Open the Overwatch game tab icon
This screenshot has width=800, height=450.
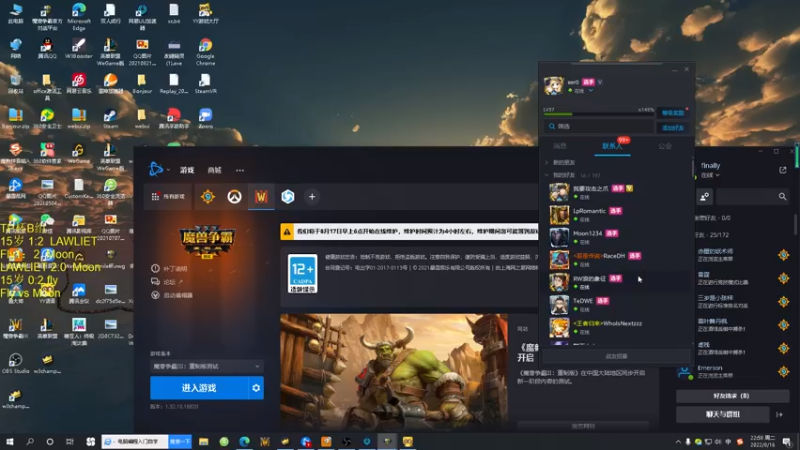coord(234,196)
